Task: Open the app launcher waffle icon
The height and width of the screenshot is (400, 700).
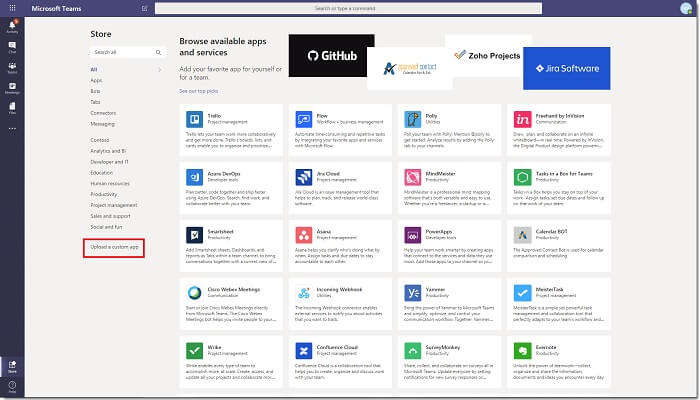Action: coord(12,8)
